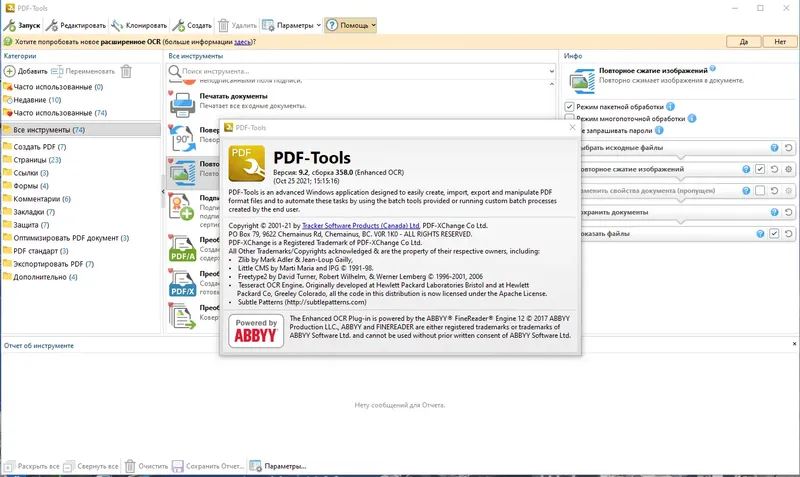This screenshot has width=800, height=477.
Task: Toggle the Показать файлы step checkbox
Action: tap(774, 233)
